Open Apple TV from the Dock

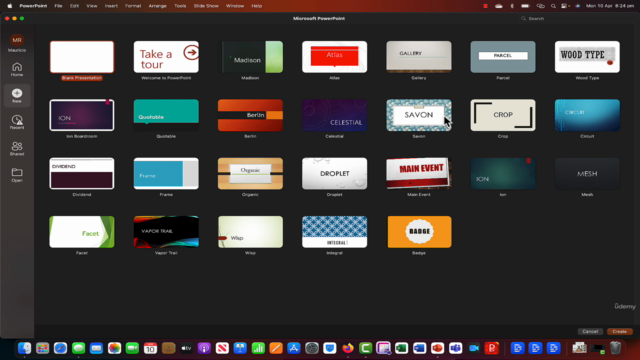click(x=186, y=348)
